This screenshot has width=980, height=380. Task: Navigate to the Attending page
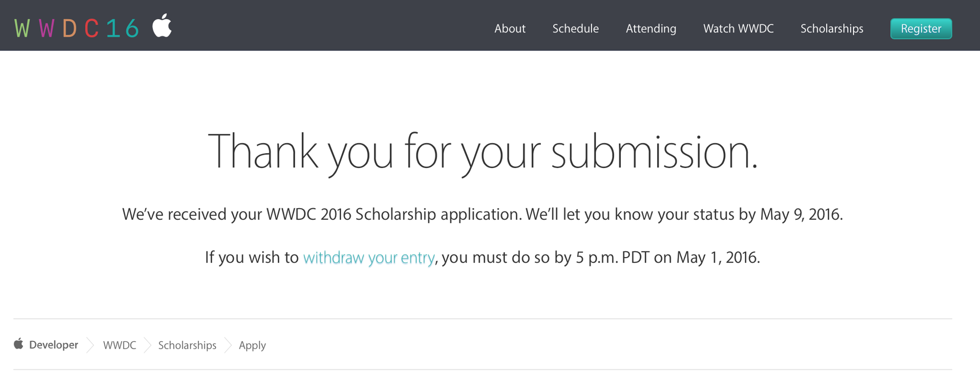(651, 28)
